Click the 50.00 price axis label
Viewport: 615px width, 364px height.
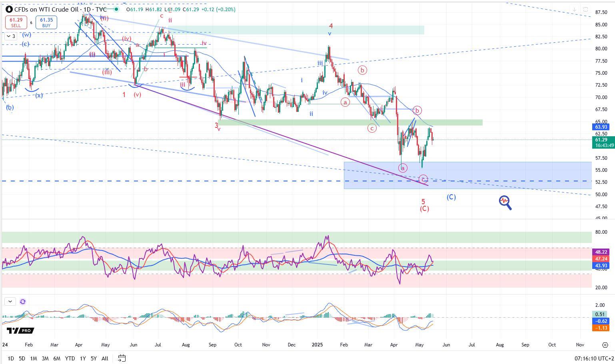[601, 195]
